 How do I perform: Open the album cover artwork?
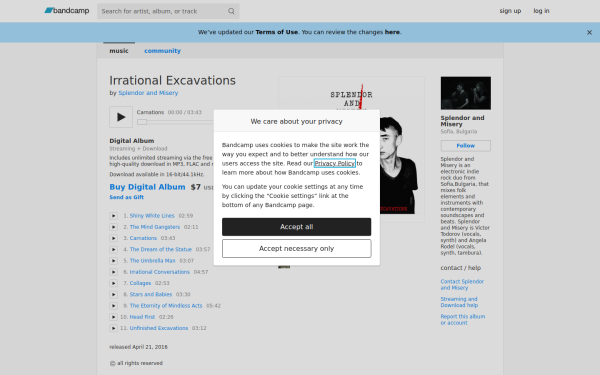[351, 149]
